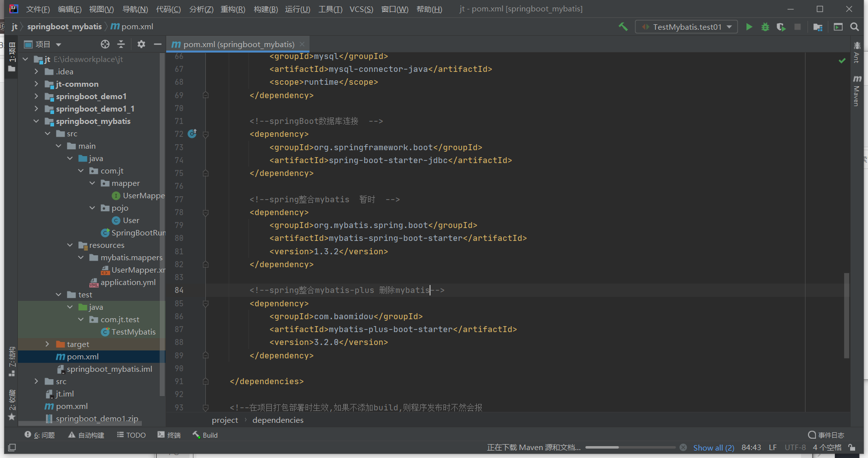Click the 4 个空格 indent setting
Viewport: 868px width, 458px height.
click(x=827, y=447)
